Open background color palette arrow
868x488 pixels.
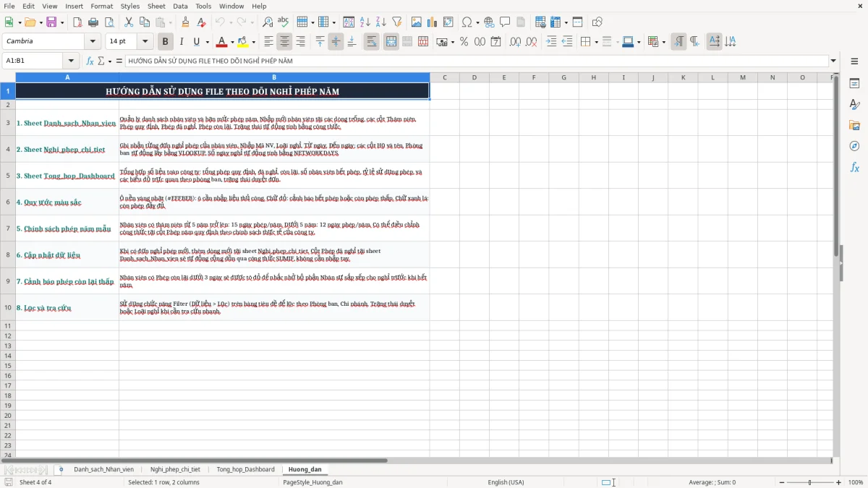click(253, 42)
